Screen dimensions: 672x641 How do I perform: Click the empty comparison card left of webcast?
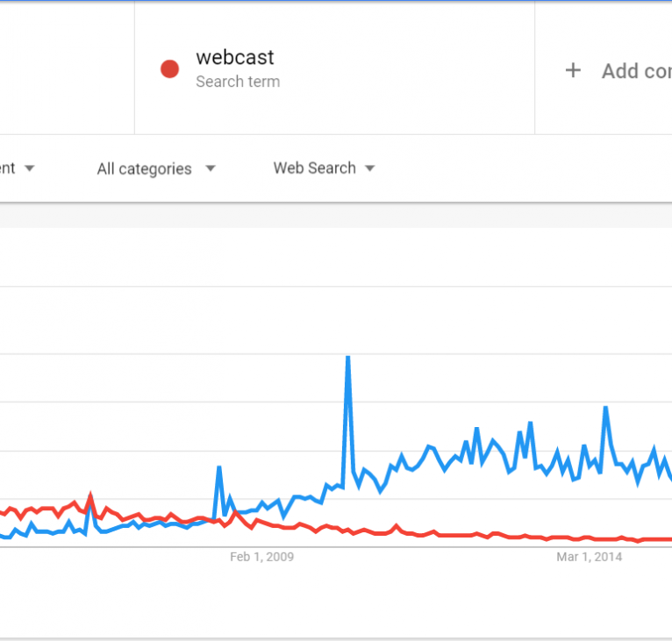pos(66,68)
